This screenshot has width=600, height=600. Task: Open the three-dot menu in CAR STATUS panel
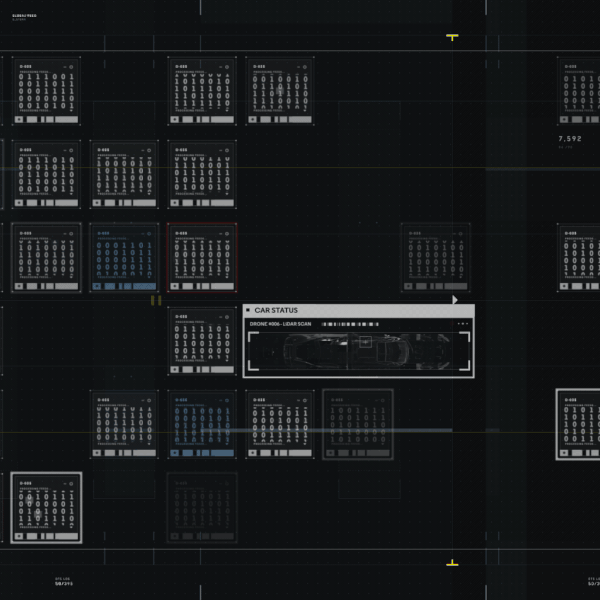[x=462, y=325]
